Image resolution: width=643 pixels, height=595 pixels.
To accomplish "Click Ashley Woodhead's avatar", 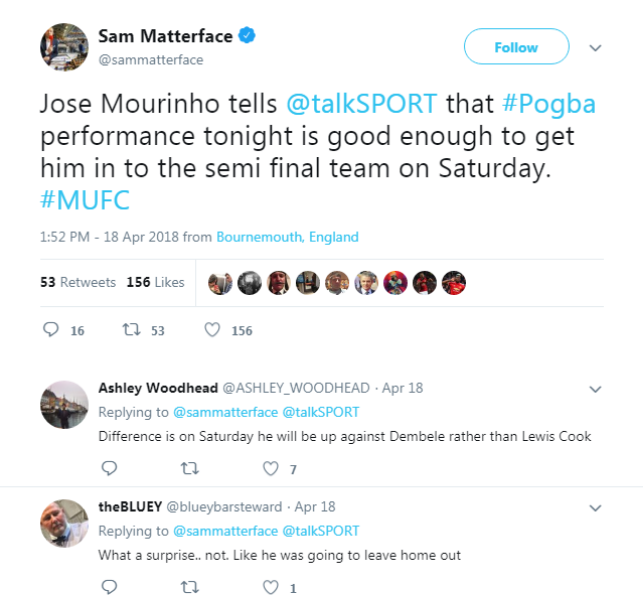I will pos(64,404).
